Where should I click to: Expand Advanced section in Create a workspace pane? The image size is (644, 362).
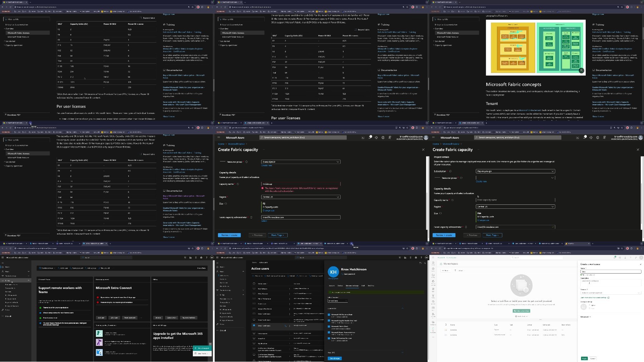click(586, 317)
